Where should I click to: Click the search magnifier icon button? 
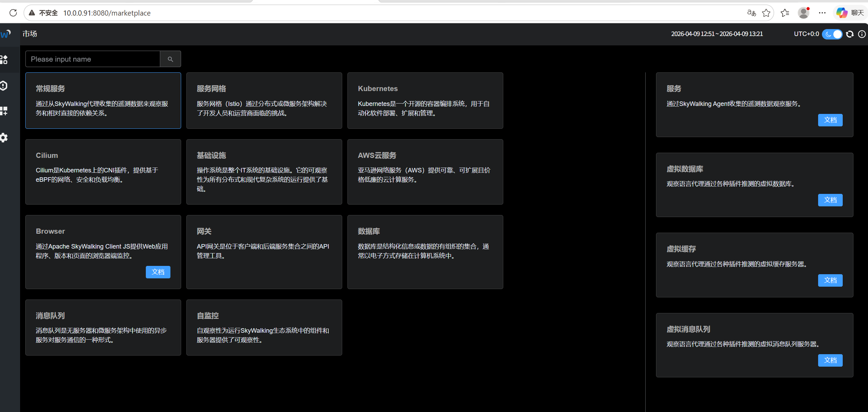[x=170, y=59]
